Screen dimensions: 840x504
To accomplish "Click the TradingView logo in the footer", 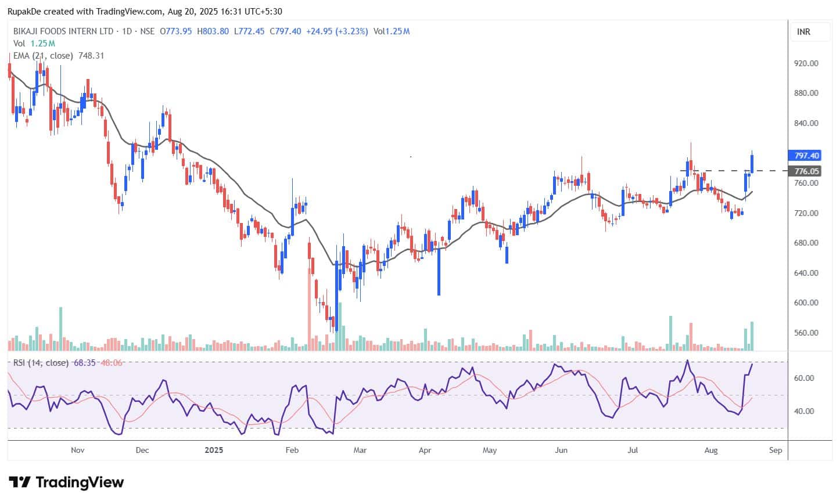I will point(67,482).
